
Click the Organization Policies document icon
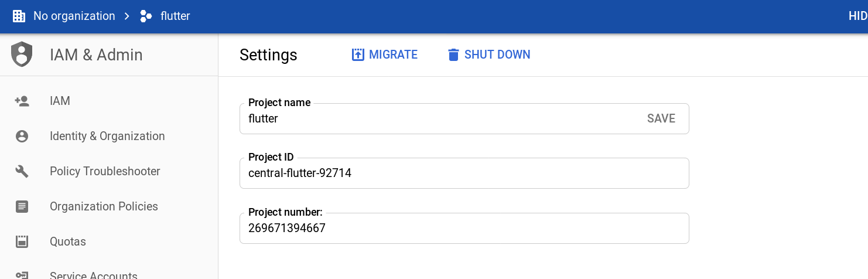tap(22, 206)
